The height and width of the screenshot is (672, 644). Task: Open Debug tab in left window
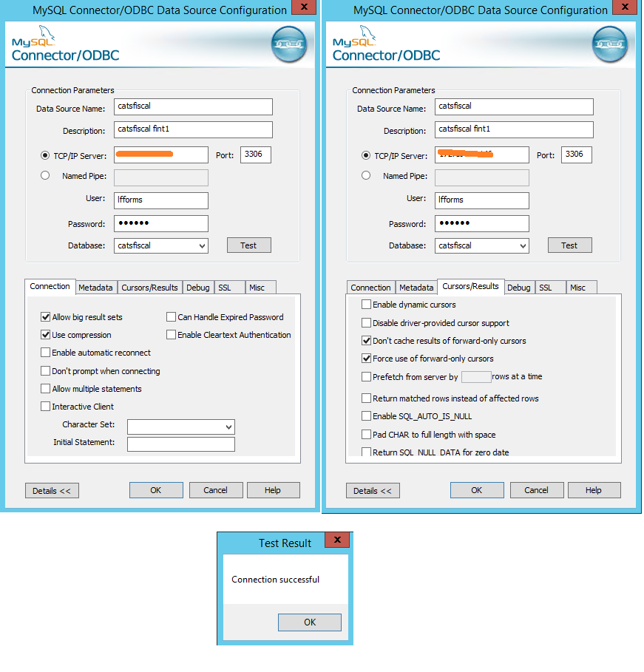(198, 288)
